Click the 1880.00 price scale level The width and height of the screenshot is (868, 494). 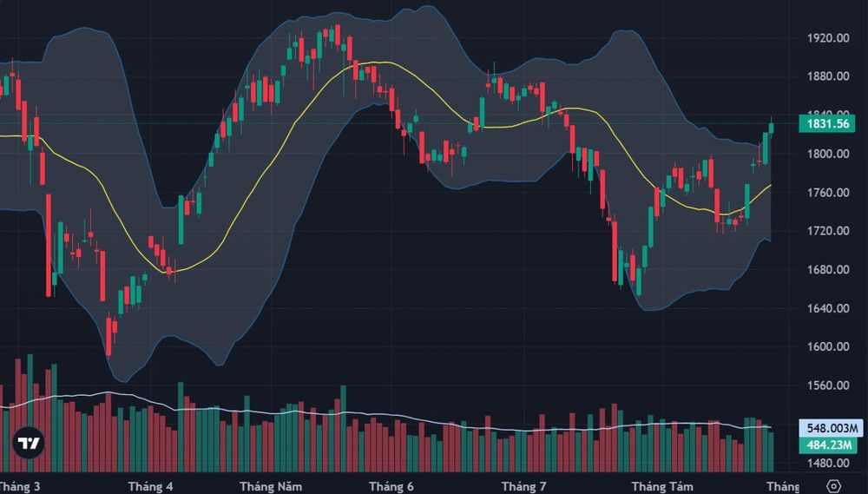pos(828,76)
